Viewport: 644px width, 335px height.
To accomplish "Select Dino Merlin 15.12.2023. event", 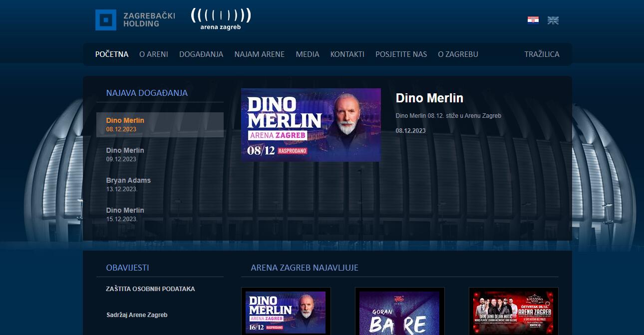I will [160, 215].
